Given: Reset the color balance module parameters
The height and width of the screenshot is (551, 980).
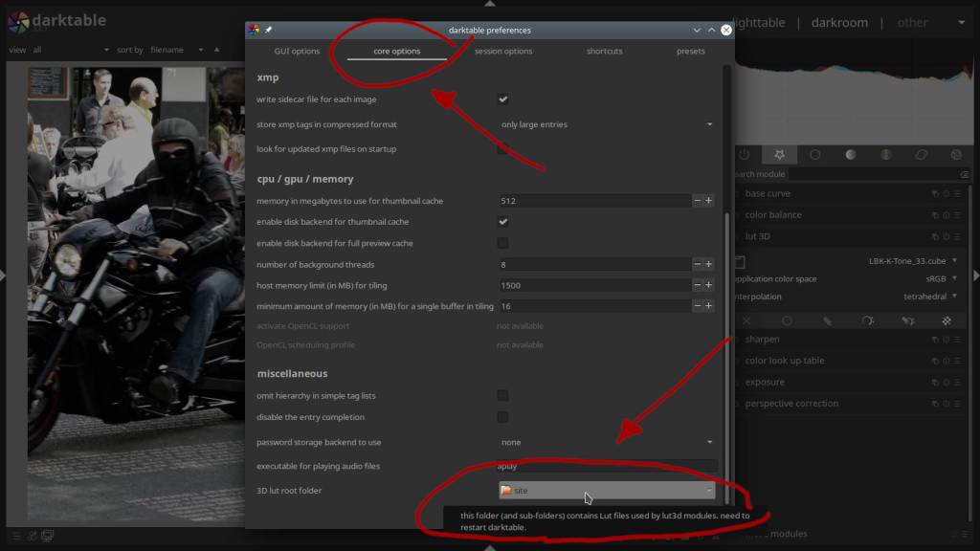Looking at the screenshot, I should [947, 215].
